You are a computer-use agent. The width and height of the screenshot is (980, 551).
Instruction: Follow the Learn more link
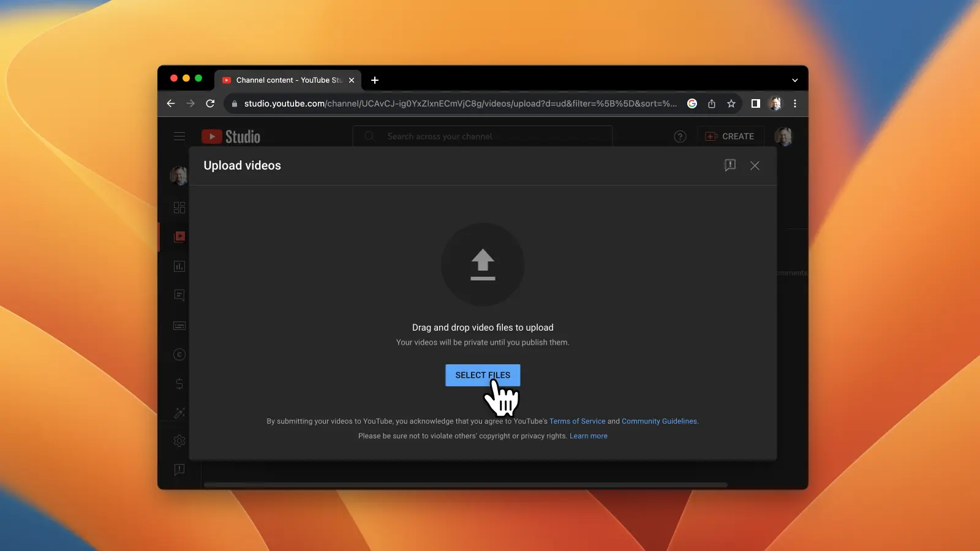pyautogui.click(x=589, y=436)
